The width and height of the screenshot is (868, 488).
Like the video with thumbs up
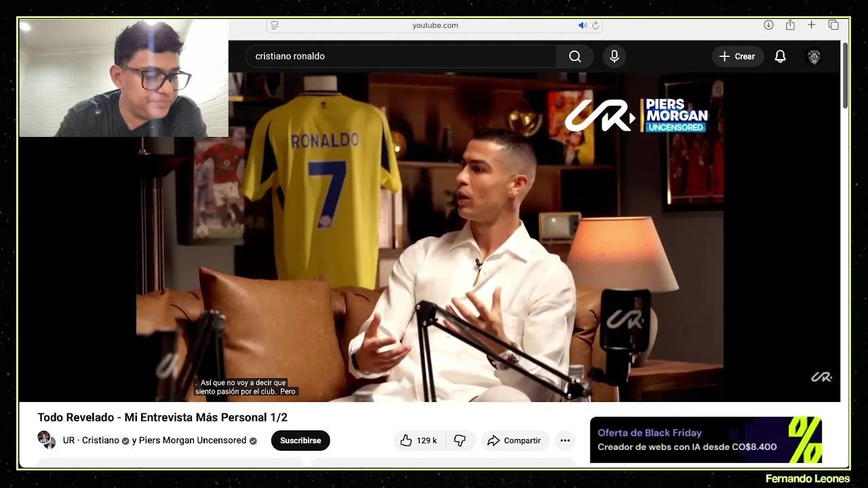coord(419,441)
